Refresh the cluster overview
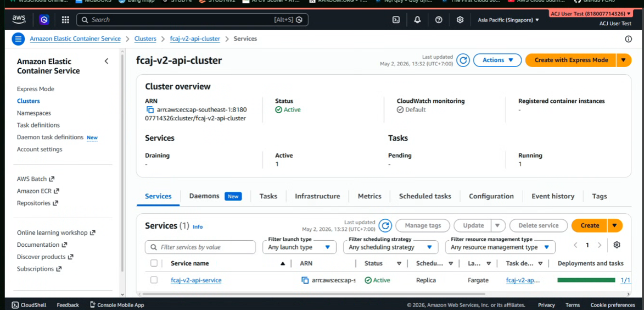 pyautogui.click(x=463, y=60)
